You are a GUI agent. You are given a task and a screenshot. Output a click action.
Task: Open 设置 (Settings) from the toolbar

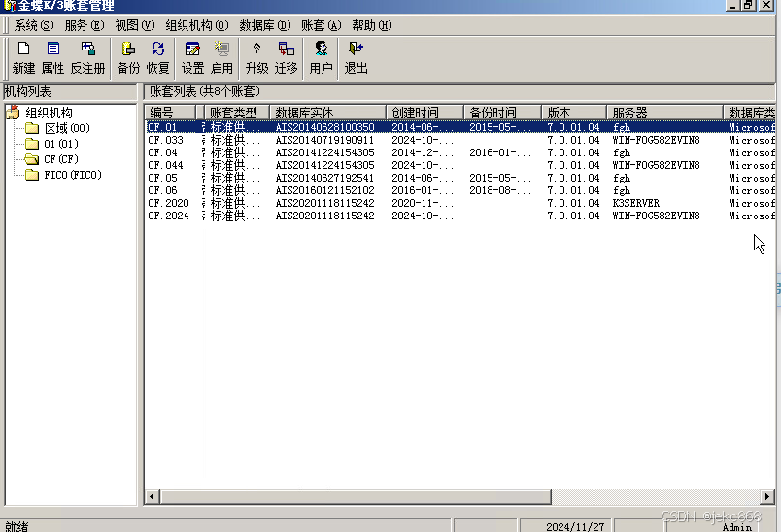[192, 57]
